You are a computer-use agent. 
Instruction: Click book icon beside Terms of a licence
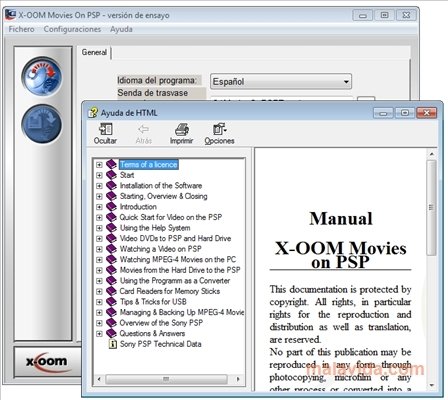click(111, 164)
